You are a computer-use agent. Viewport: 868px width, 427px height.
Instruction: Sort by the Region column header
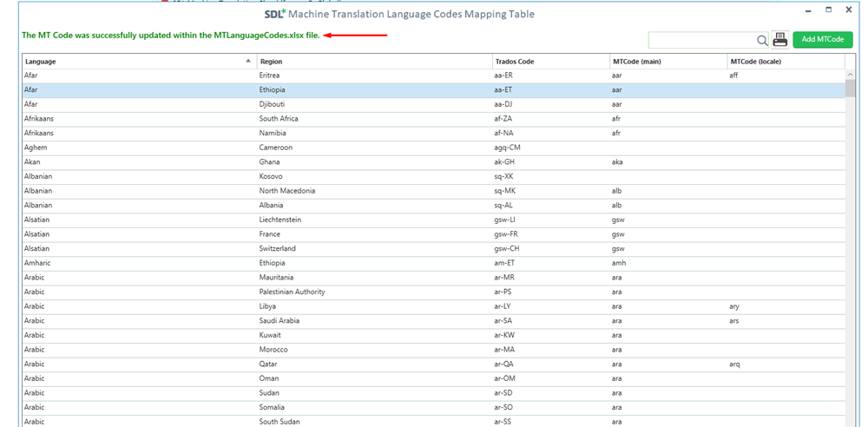pyautogui.click(x=375, y=62)
